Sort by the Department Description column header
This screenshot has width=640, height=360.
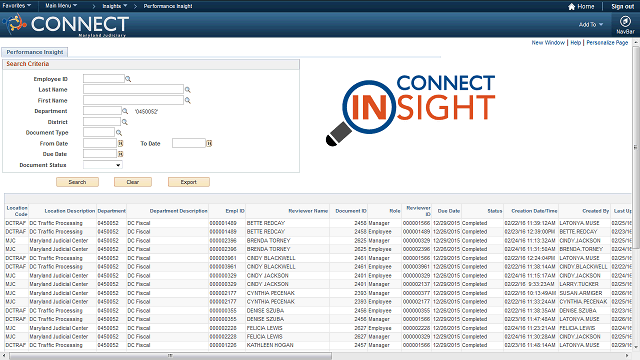pyautogui.click(x=178, y=211)
